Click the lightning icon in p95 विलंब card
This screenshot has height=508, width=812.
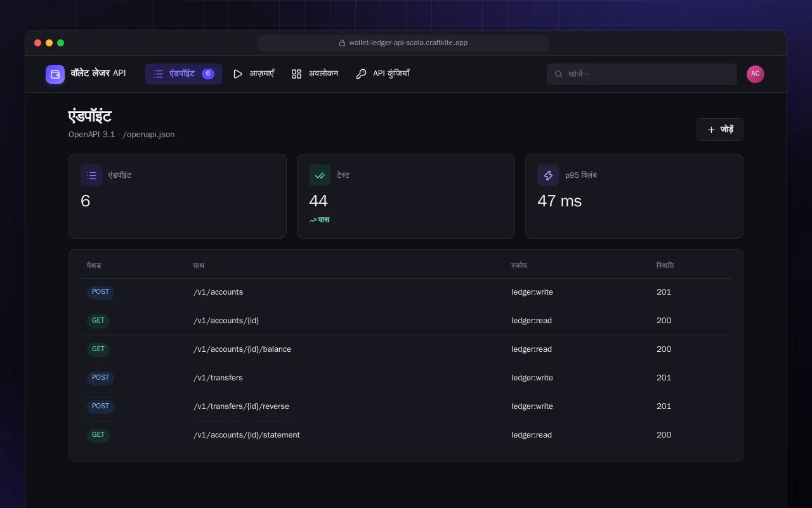(548, 175)
